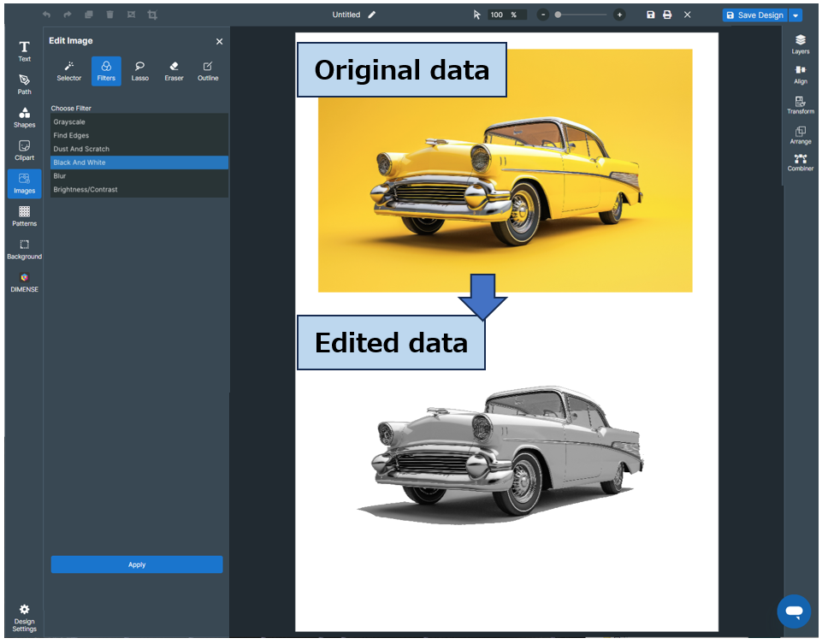The width and height of the screenshot is (822, 644).
Task: Open the Path tool
Action: coord(24,84)
